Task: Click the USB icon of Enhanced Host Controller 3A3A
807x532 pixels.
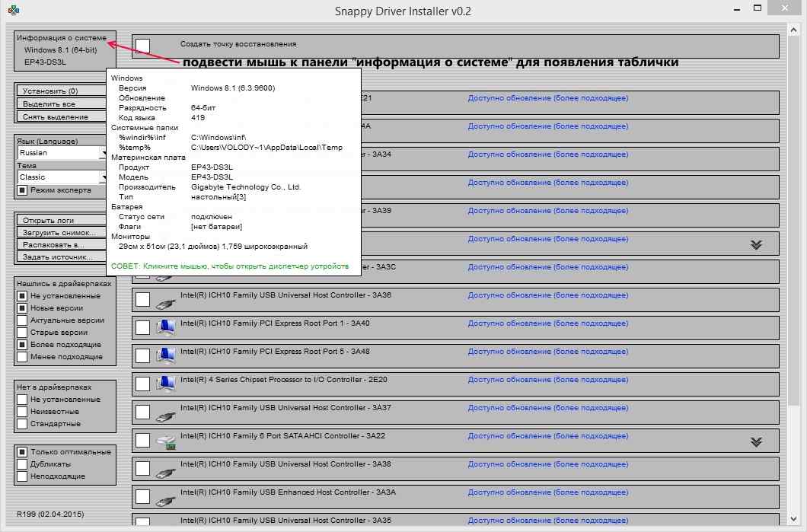Action: 164,500
